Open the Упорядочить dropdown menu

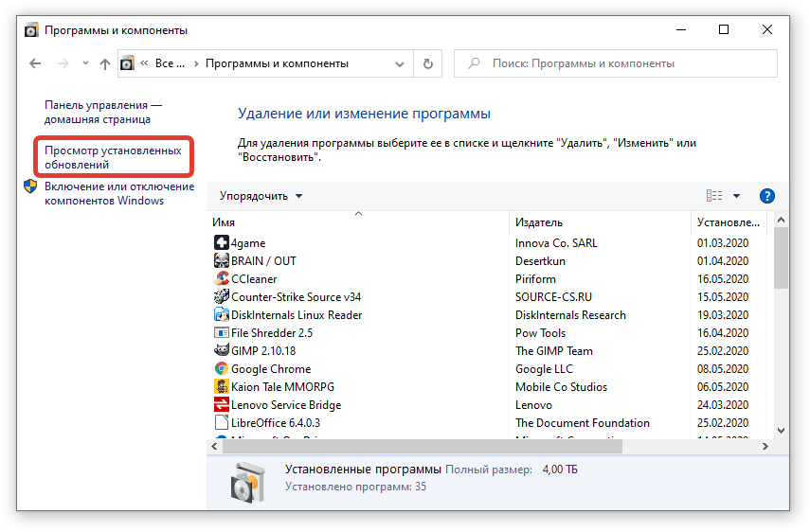[x=261, y=196]
